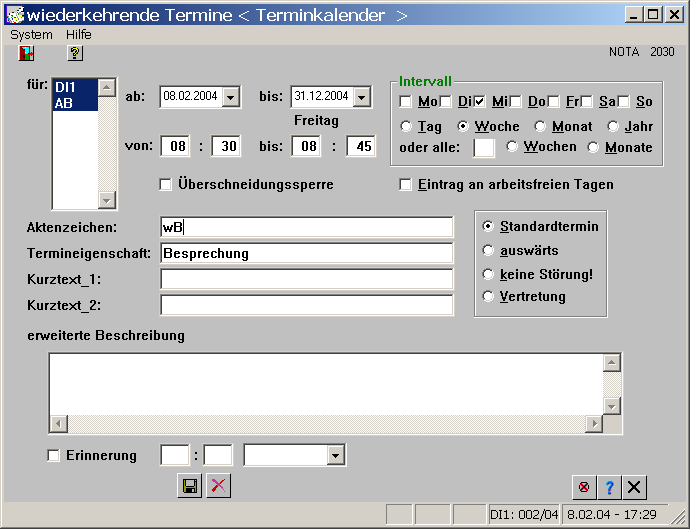Viewport: 690px width, 529px height.
Task: Click the application icon in the title bar
Action: [x=14, y=15]
